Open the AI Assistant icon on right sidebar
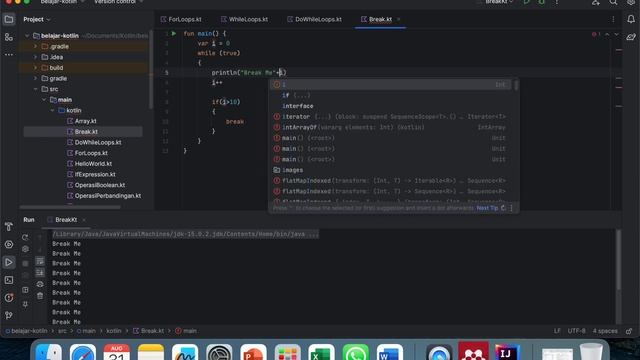The image size is (640, 360). (631, 37)
